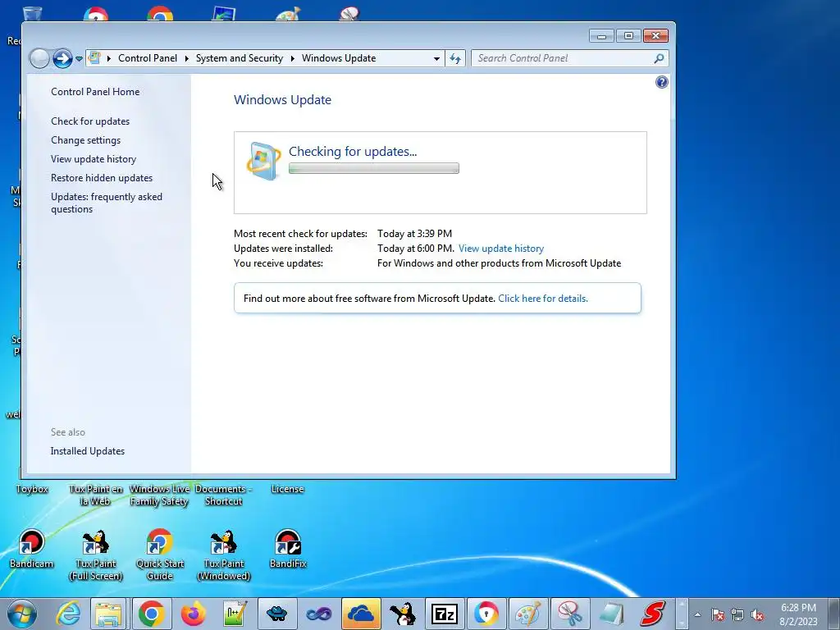
Task: Show hidden tray icons arrow
Action: click(697, 615)
